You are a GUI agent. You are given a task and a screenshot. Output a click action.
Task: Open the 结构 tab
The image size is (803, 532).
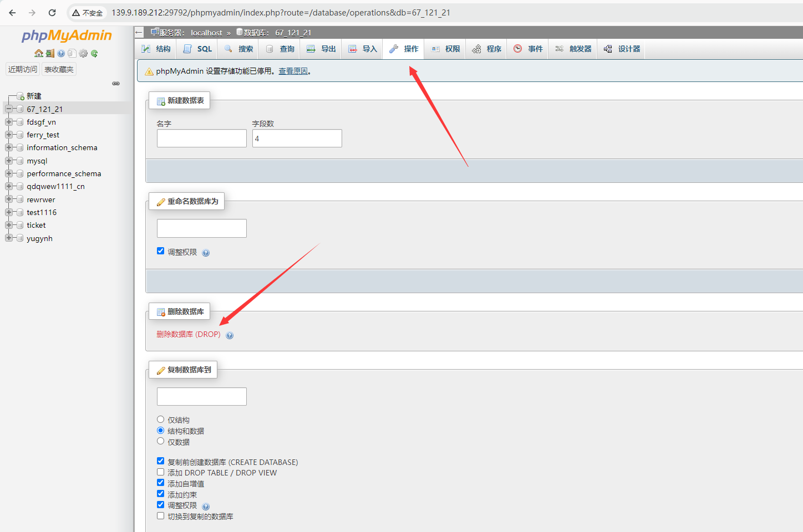[156, 49]
